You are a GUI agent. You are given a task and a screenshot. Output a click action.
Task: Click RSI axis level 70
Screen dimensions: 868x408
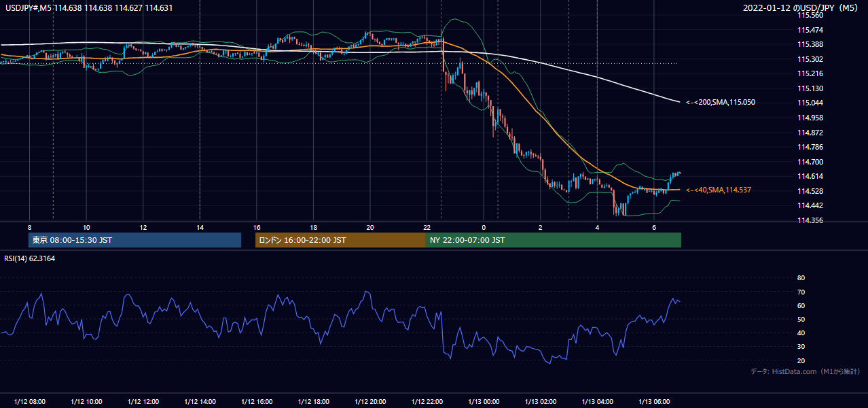(x=801, y=292)
